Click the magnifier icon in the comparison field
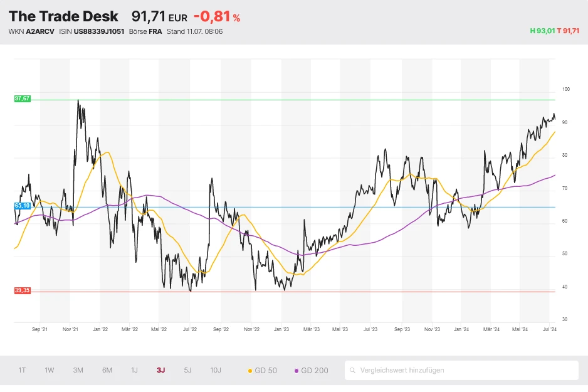The height and width of the screenshot is (392, 588). 354,371
